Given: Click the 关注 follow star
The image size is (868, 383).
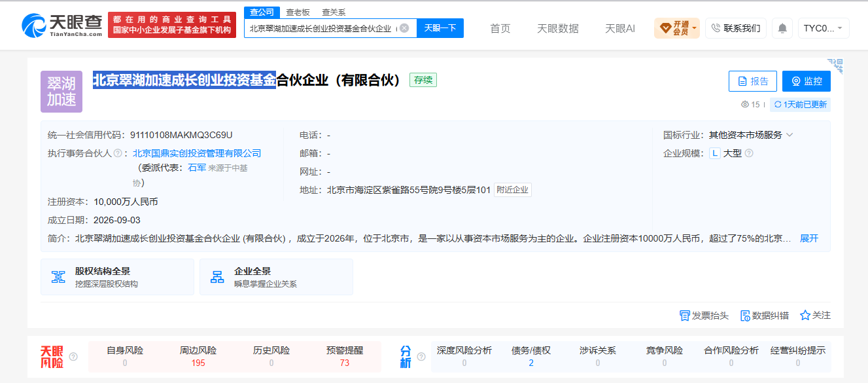Looking at the screenshot, I should tap(815, 316).
